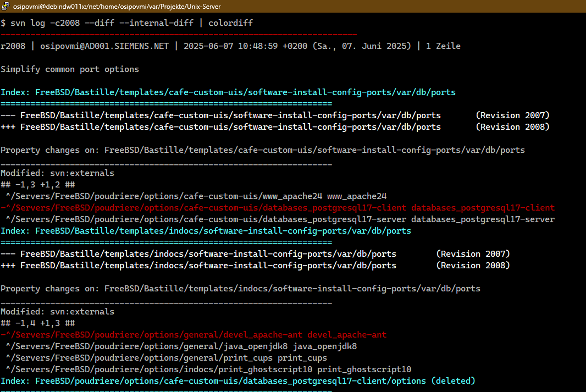Click the PuTTY icon in the title bar
Screen dimensions: 586x392
click(5, 6)
